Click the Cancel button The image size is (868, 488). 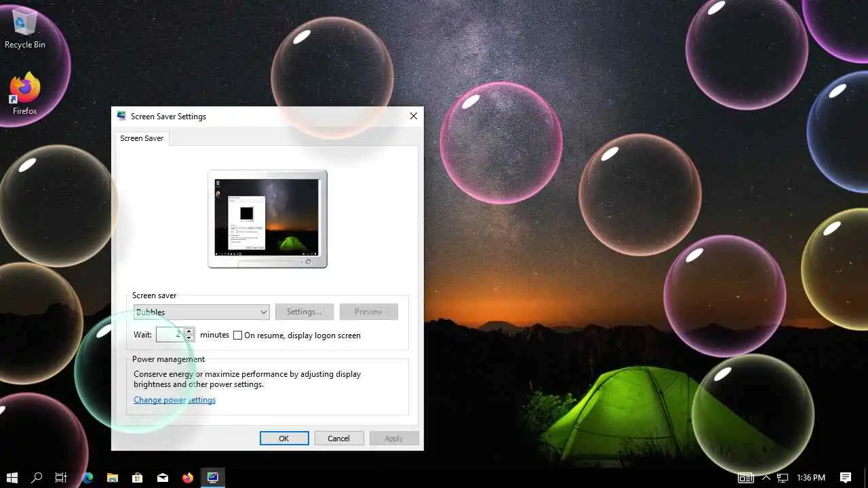338,439
